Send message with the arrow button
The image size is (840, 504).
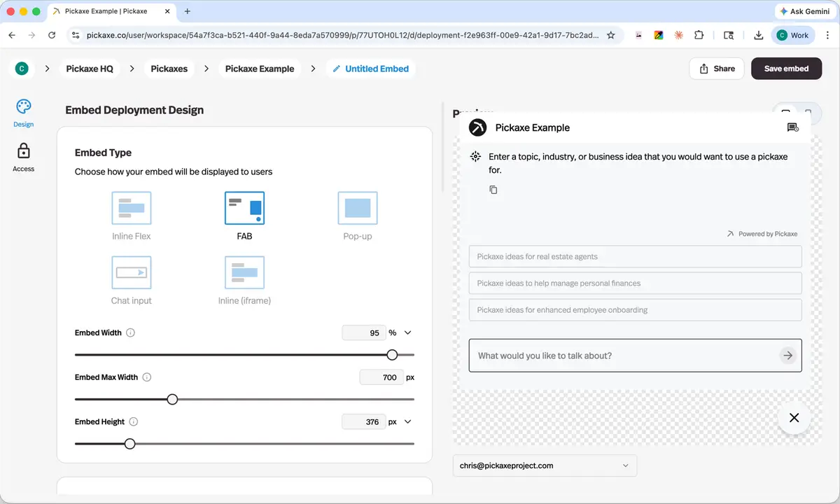tap(788, 356)
